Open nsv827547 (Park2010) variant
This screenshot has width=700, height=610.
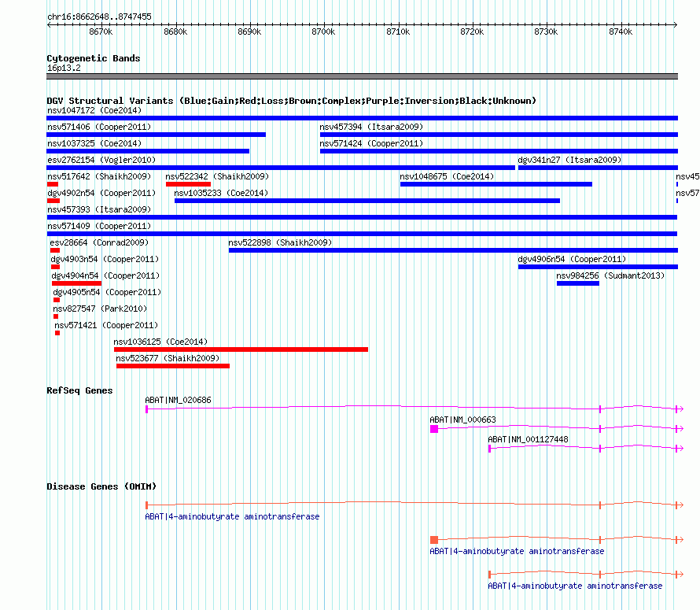click(x=56, y=316)
